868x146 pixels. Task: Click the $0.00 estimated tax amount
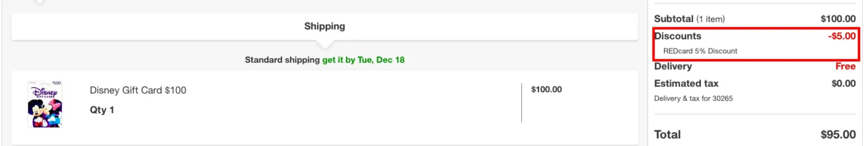pyautogui.click(x=843, y=83)
